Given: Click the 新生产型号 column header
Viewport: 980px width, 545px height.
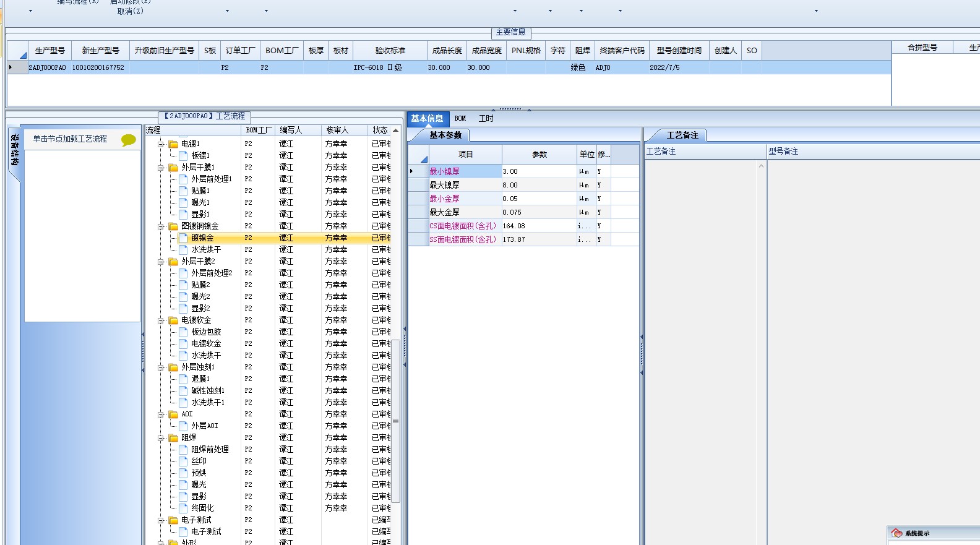Looking at the screenshot, I should 100,51.
